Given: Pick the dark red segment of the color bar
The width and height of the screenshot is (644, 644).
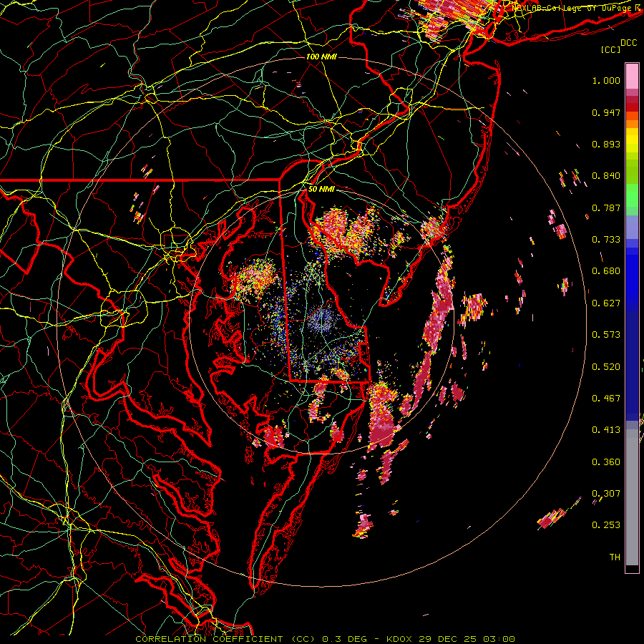Looking at the screenshot, I should [x=632, y=107].
